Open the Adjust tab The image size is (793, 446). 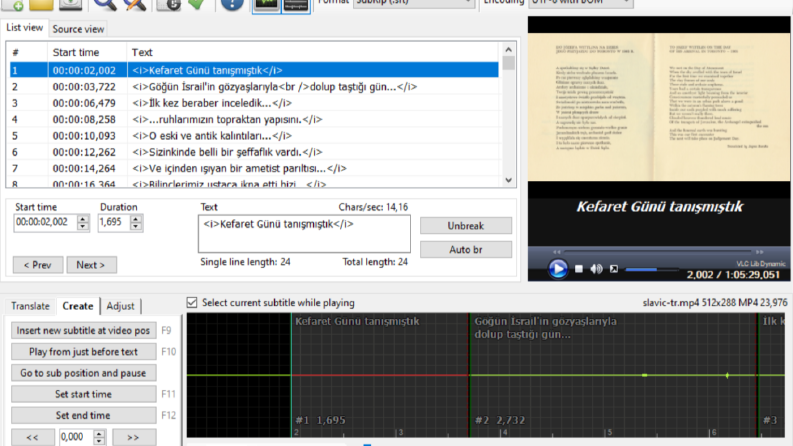pos(120,306)
